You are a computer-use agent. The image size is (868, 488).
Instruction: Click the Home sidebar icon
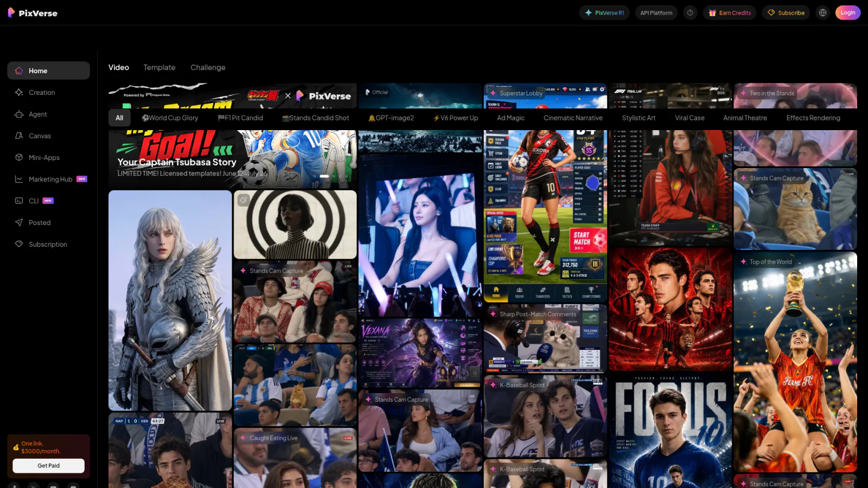click(x=19, y=70)
